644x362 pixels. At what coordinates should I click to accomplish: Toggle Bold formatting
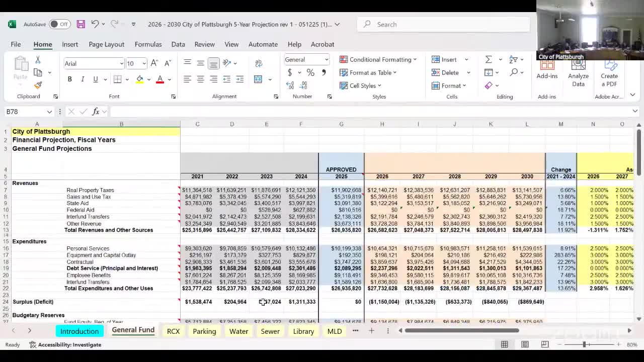[x=69, y=79]
